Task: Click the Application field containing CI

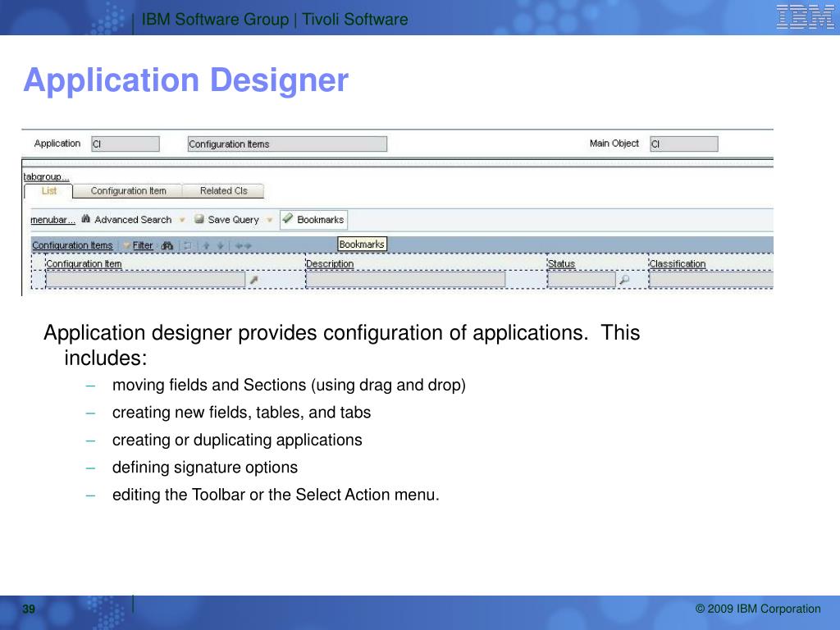Action: [126, 144]
